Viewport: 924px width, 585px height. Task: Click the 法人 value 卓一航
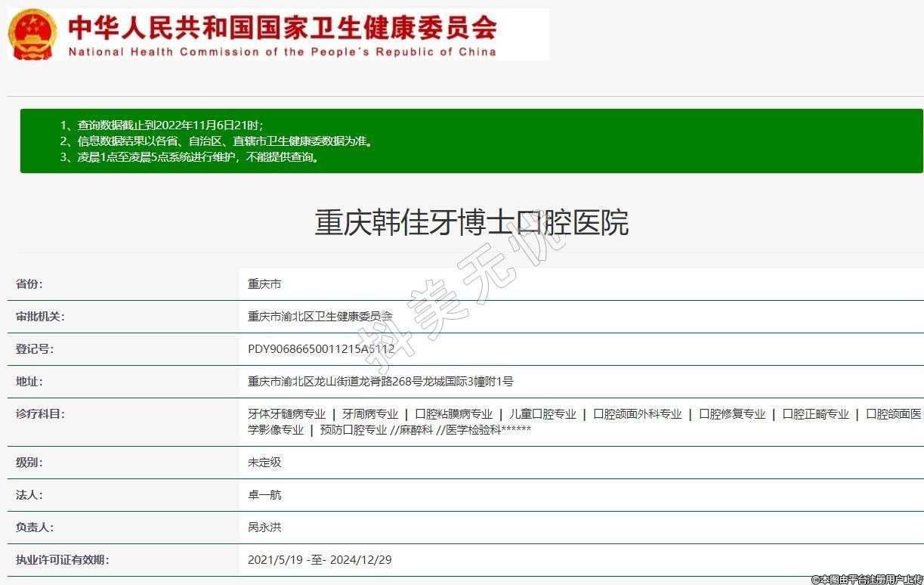coord(264,495)
